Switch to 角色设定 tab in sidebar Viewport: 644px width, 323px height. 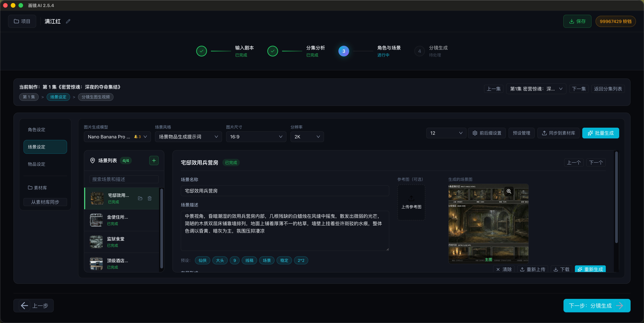[37, 130]
